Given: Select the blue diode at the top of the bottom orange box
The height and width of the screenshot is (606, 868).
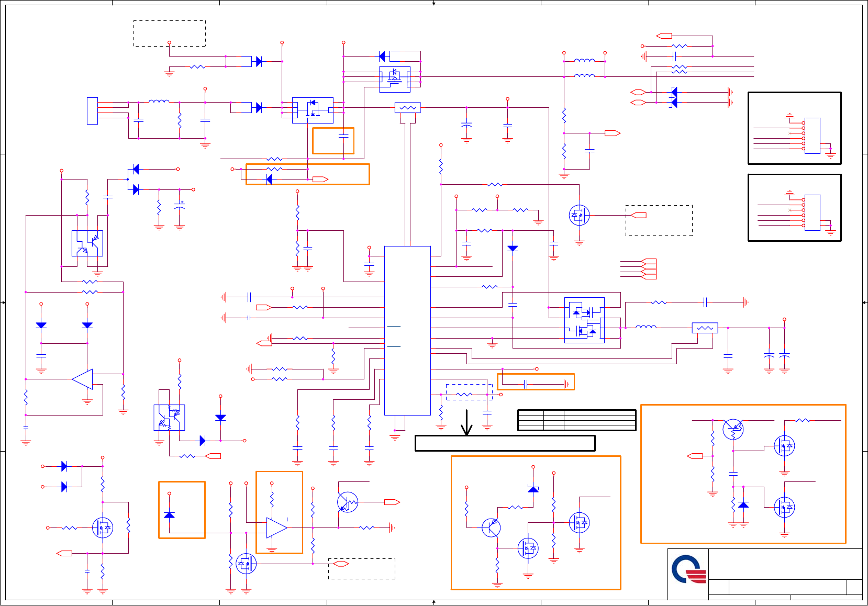Looking at the screenshot, I should point(533,489).
